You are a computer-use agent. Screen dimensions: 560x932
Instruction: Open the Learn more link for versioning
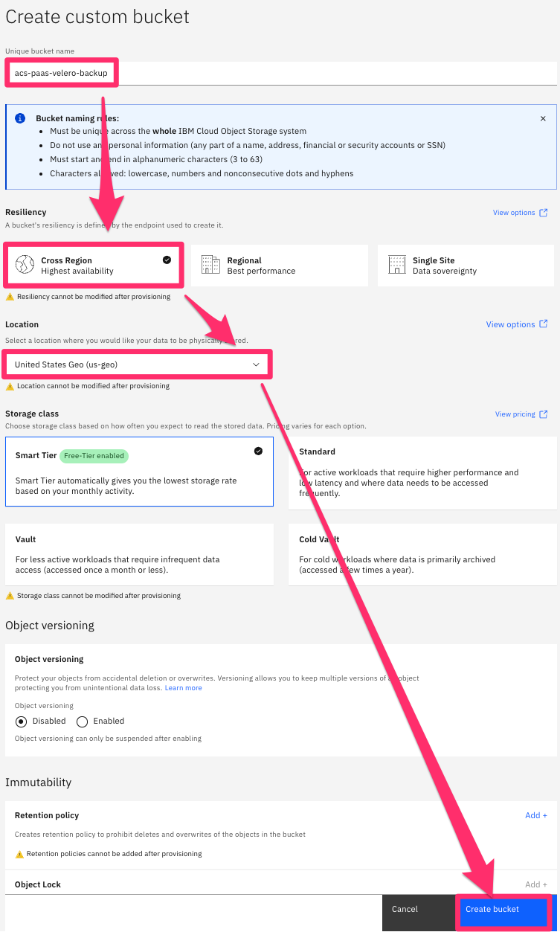[x=184, y=688]
